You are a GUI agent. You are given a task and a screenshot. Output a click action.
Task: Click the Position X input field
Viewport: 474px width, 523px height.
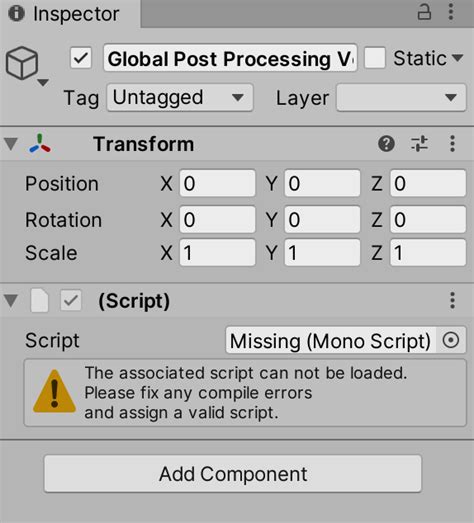tap(217, 183)
